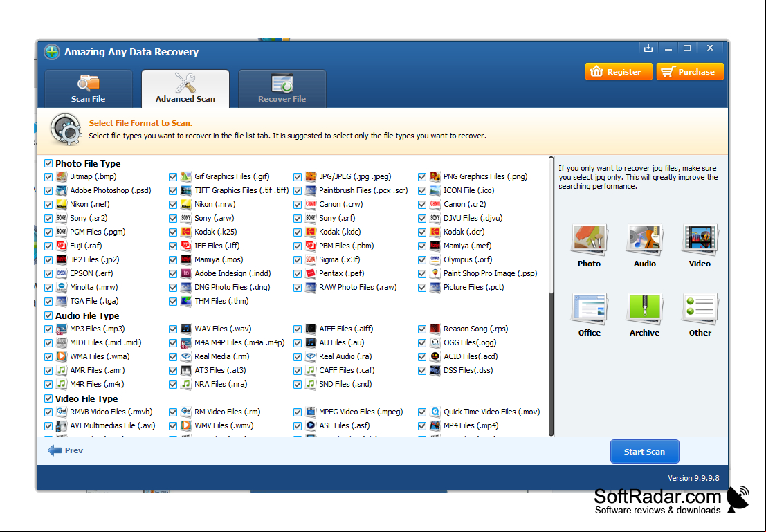This screenshot has height=532, width=766.
Task: Click the download arrow icon in title bar
Action: tap(648, 48)
